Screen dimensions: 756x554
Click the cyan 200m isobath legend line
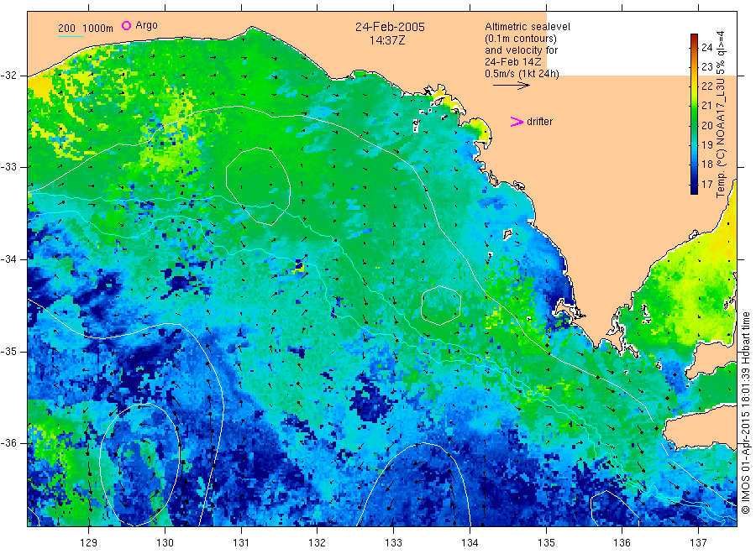(71, 36)
